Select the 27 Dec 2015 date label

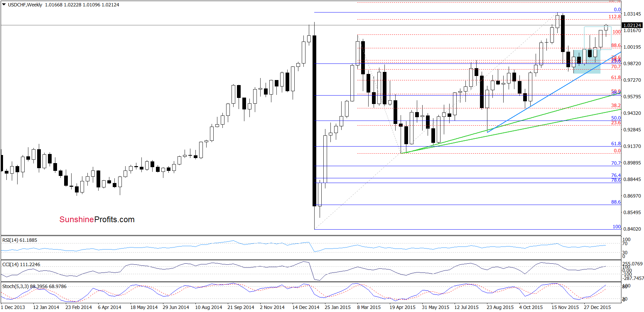pos(597,307)
